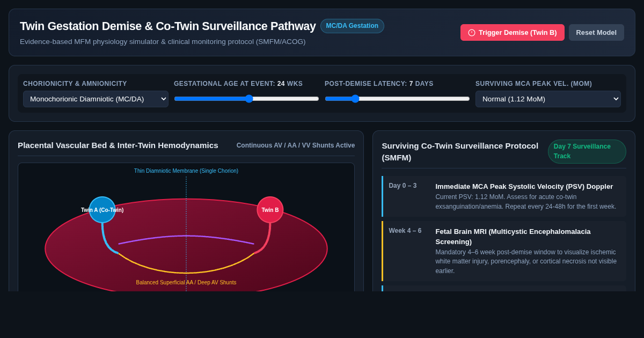Click the Thin Diamniotic Membrane label
Image resolution: width=644 pixels, height=338 pixels.
(186, 171)
